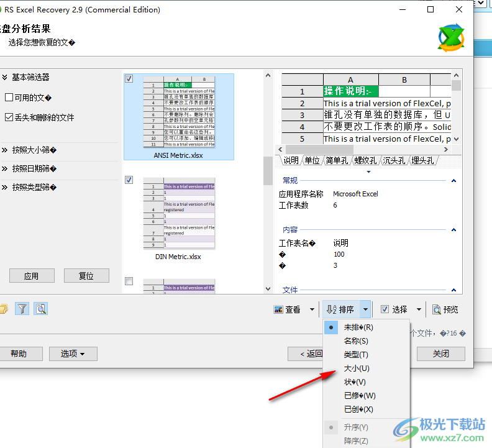492x448 pixels.
Task: Click cell A1 操作说明 in preview
Action: tap(350, 91)
